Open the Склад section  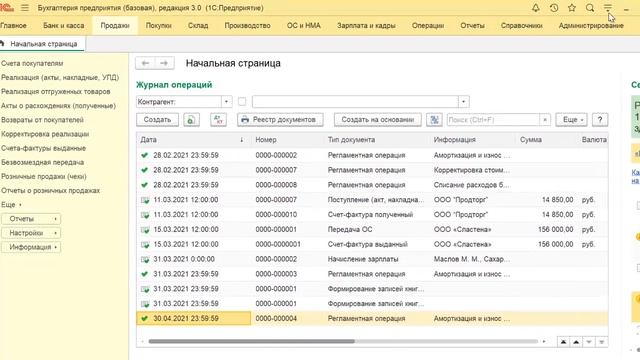coord(198,25)
